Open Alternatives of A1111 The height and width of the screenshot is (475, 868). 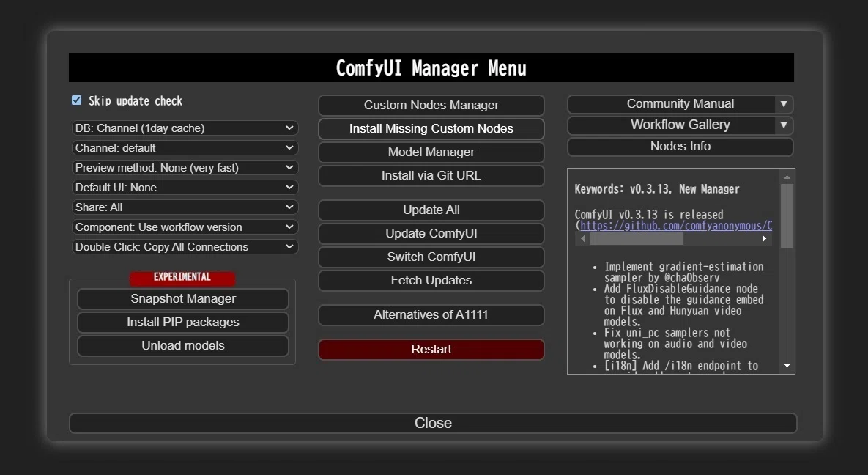[x=431, y=314]
